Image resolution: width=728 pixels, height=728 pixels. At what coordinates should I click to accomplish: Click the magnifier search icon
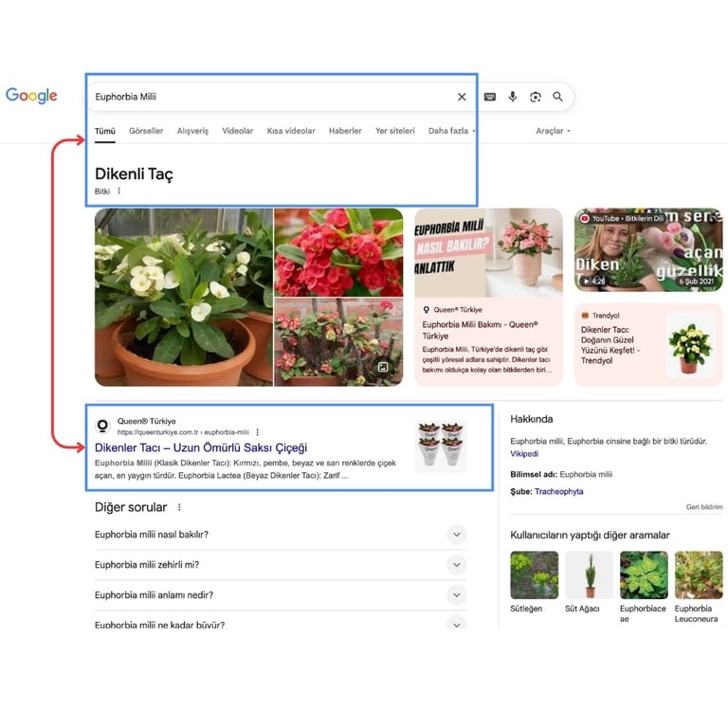tap(557, 97)
